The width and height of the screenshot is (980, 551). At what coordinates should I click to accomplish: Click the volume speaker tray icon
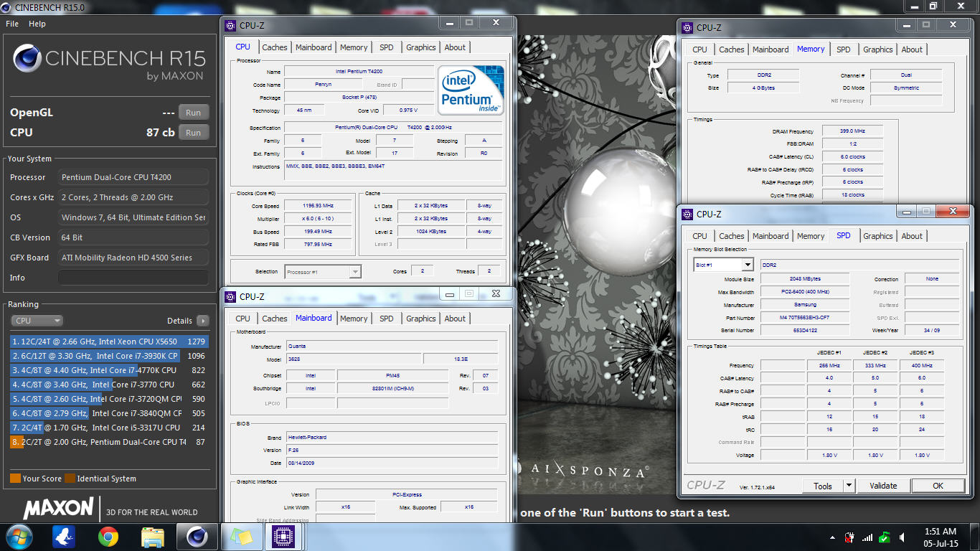(x=903, y=537)
